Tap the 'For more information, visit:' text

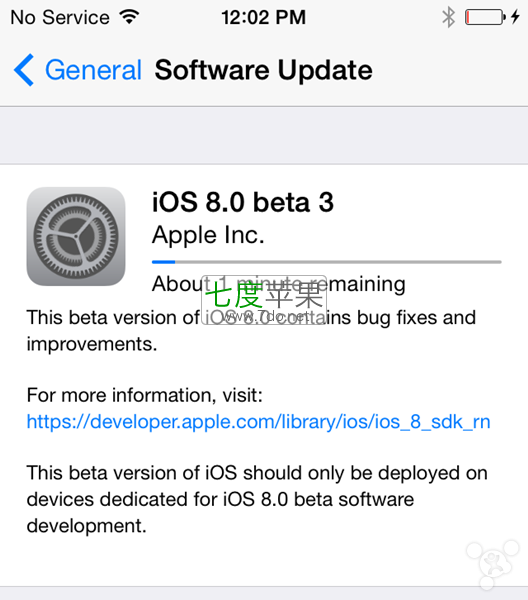tap(145, 395)
